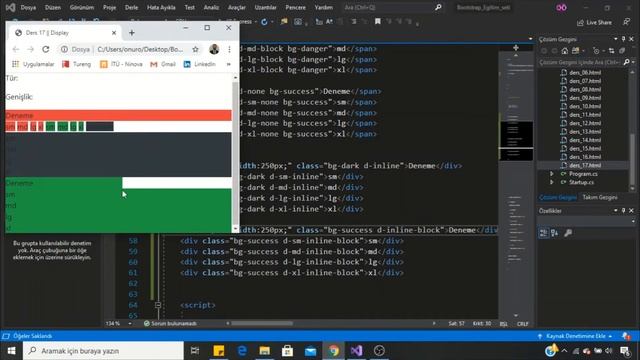640x360 pixels.
Task: Click the Chrome back arrow
Action: pyautogui.click(x=16, y=49)
